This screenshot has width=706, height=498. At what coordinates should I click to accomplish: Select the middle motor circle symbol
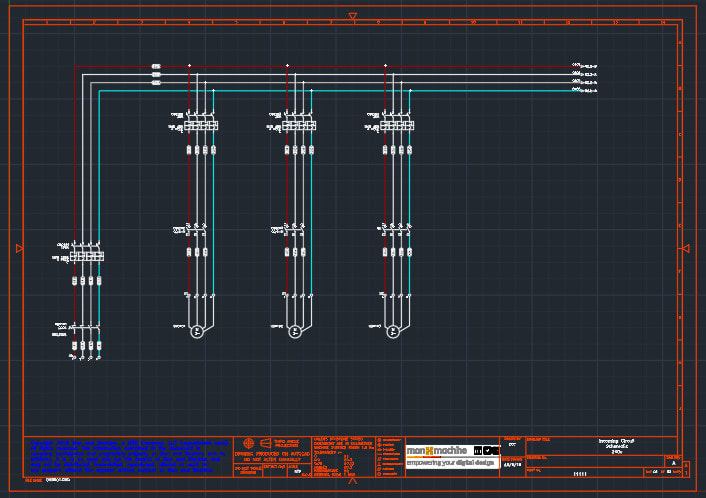295,329
